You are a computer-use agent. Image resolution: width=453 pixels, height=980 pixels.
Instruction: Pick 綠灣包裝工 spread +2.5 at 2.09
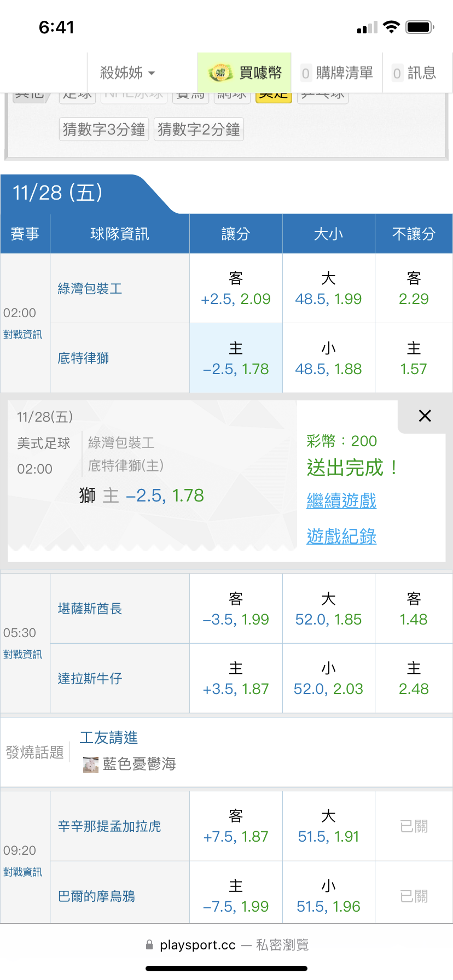(236, 289)
